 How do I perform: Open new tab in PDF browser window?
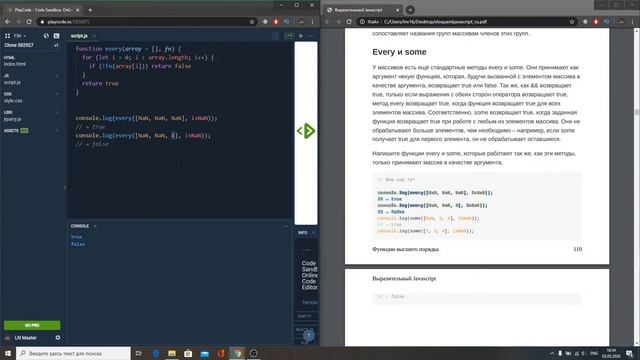pyautogui.click(x=410, y=10)
